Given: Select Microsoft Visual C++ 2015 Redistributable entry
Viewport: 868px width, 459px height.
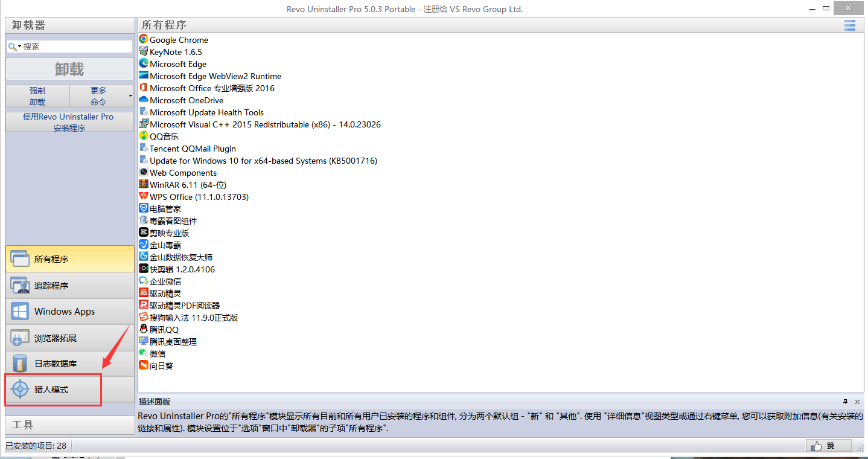Looking at the screenshot, I should (265, 124).
